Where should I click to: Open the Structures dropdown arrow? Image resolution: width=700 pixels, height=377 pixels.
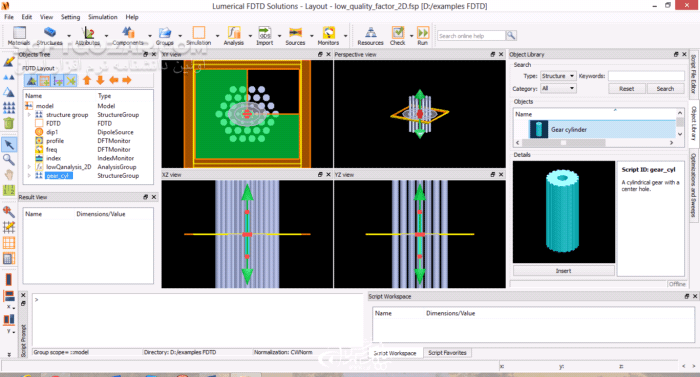69,35
